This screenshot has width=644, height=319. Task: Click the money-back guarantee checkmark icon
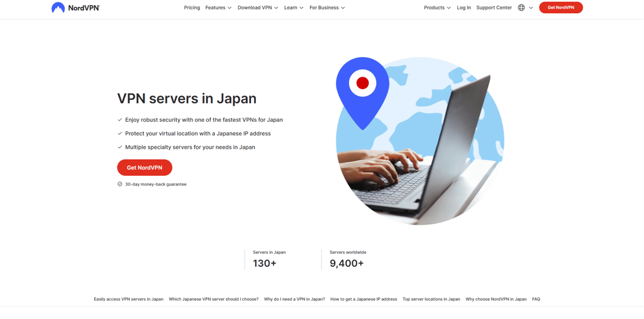pyautogui.click(x=120, y=184)
